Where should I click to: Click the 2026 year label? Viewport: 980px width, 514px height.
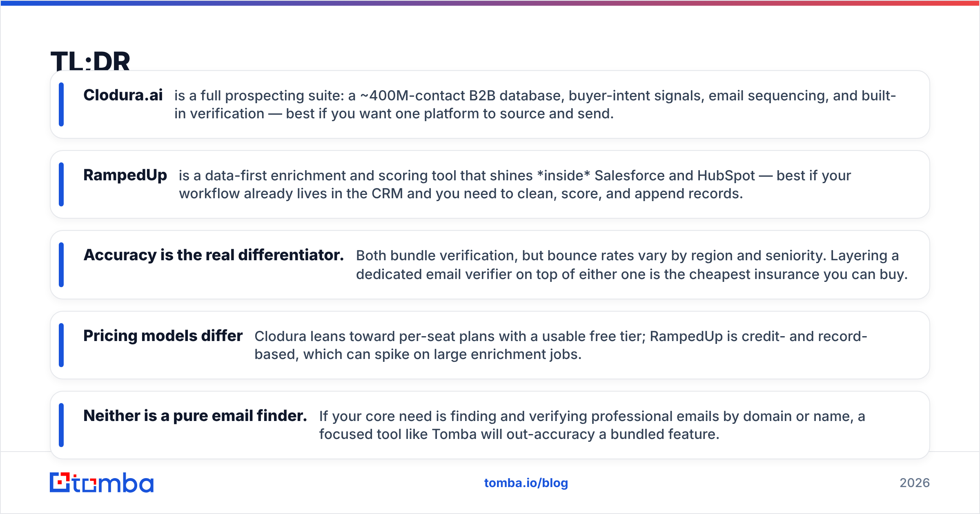click(x=915, y=483)
